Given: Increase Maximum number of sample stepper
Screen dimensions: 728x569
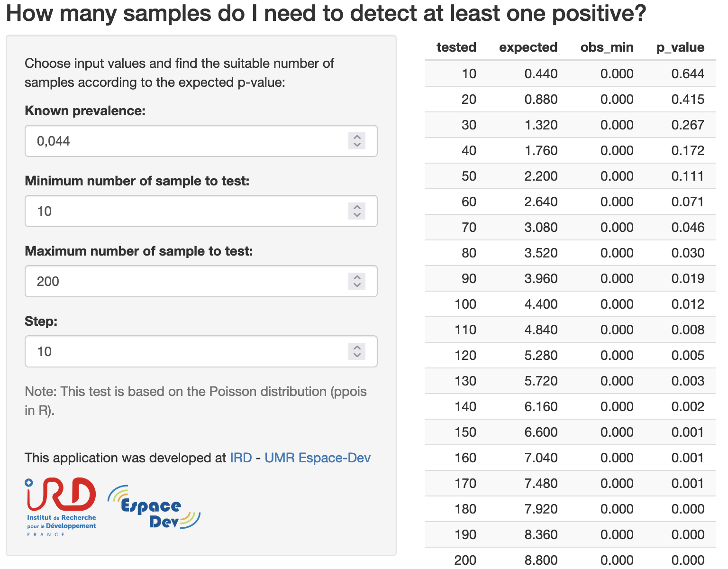Looking at the screenshot, I should 357,277.
